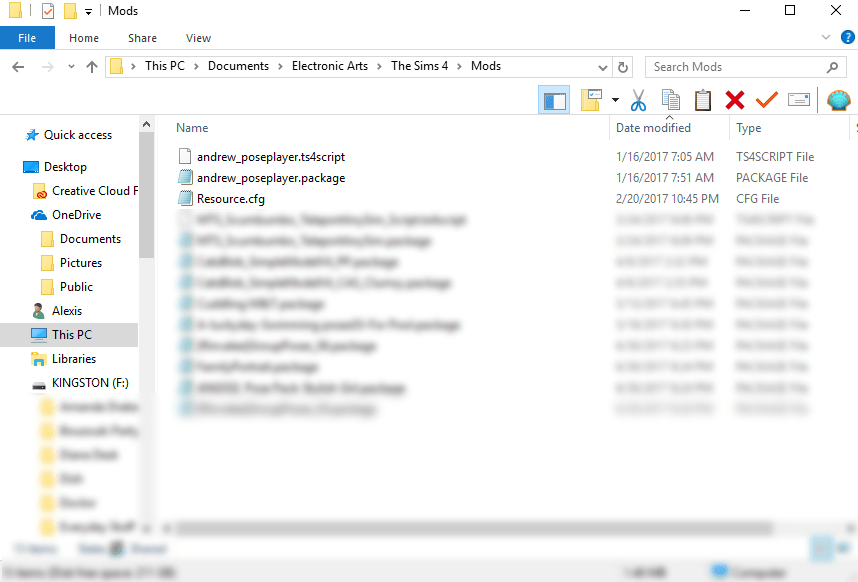This screenshot has height=582, width=858.
Task: Click navigation pane scroll up arrow
Action: click(146, 124)
